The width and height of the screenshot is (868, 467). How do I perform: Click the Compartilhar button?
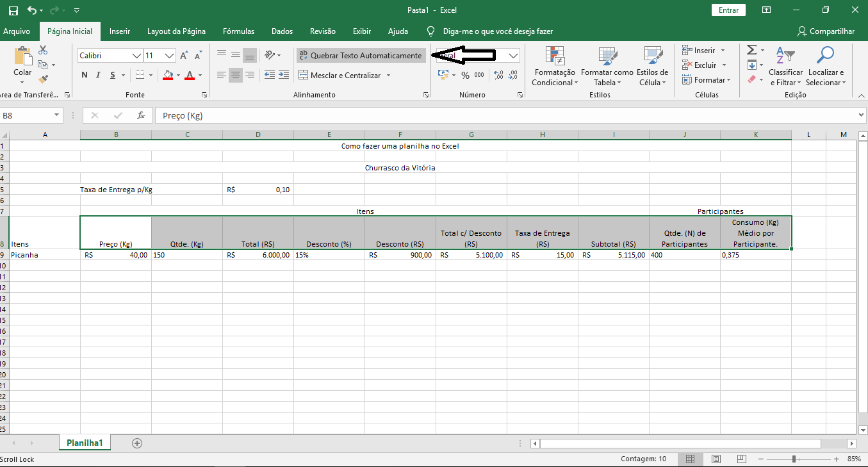(826, 31)
